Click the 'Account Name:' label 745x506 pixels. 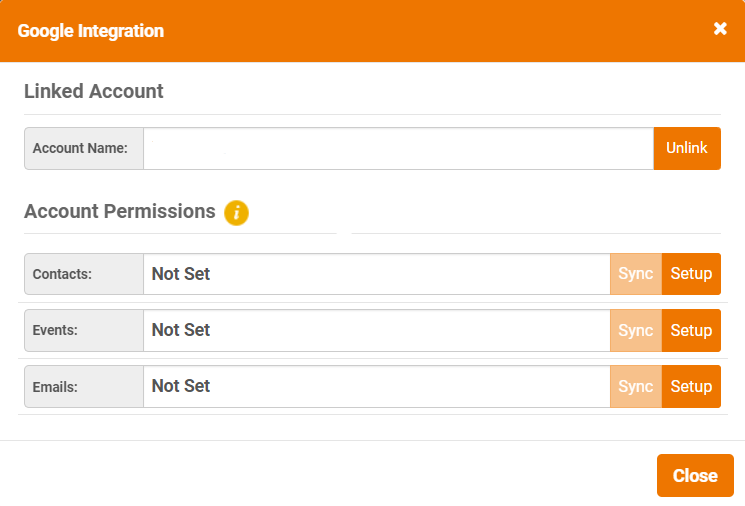(x=80, y=148)
